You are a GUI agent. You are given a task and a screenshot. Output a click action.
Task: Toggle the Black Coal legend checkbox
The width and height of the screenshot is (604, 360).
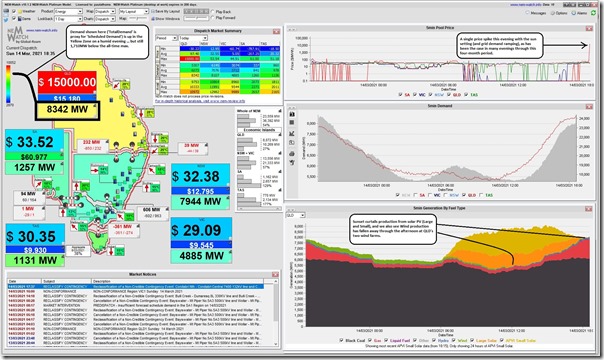(341, 340)
